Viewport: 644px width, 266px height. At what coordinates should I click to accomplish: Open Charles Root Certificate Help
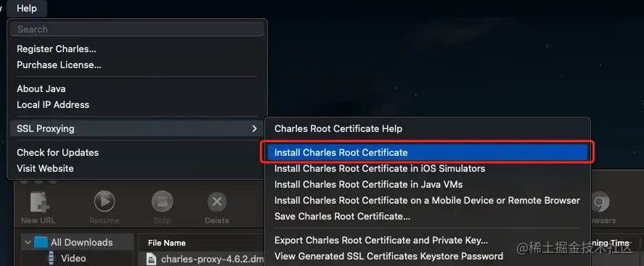pos(428,128)
